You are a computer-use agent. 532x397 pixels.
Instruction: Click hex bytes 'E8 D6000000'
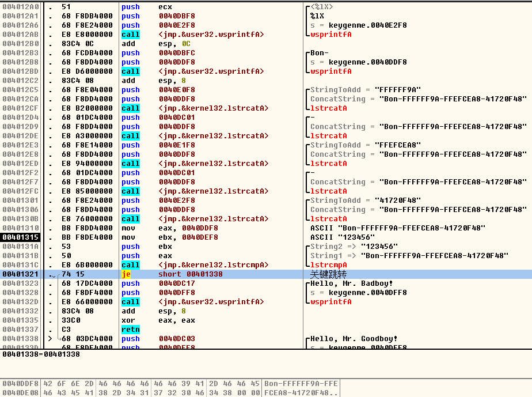(x=87, y=71)
